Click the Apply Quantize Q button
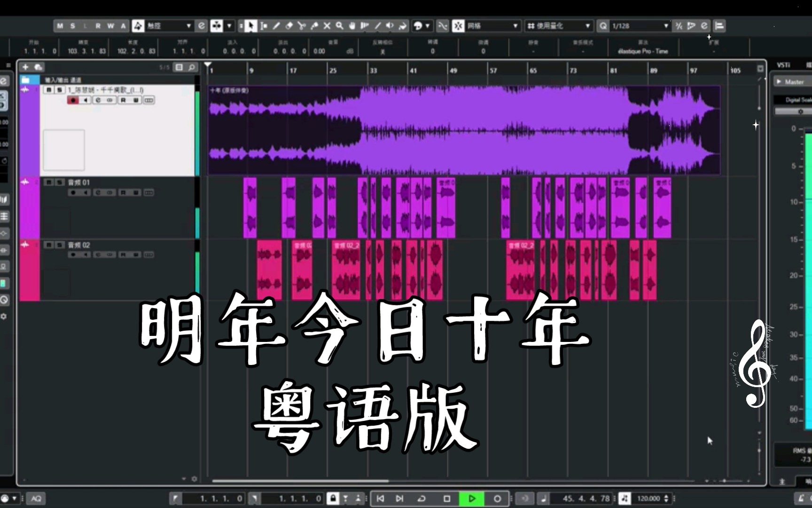The width and height of the screenshot is (812, 508). (603, 26)
